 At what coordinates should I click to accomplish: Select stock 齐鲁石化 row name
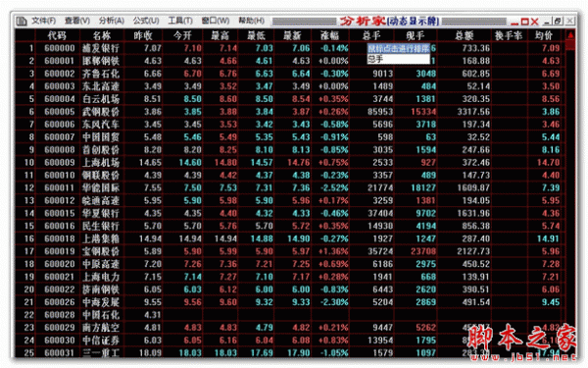pyautogui.click(x=101, y=74)
